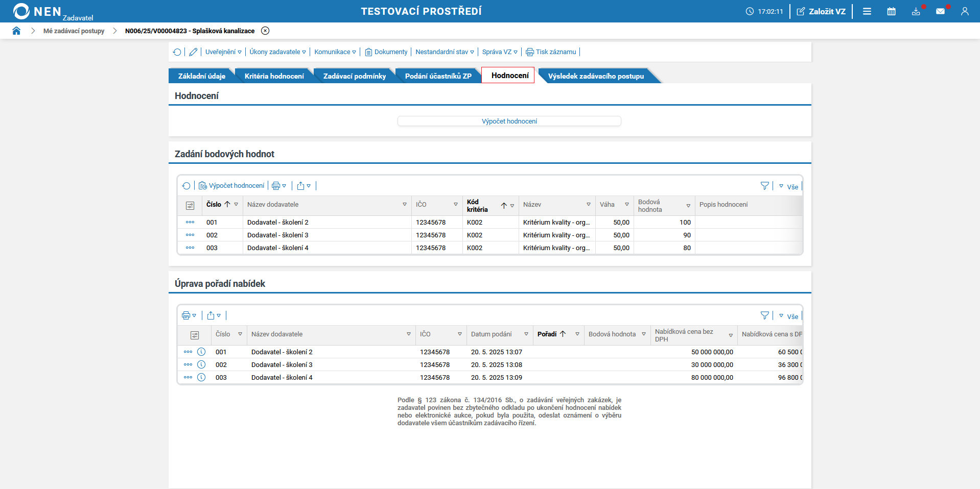Expand the Uveřejnění dropdown menu

[223, 52]
